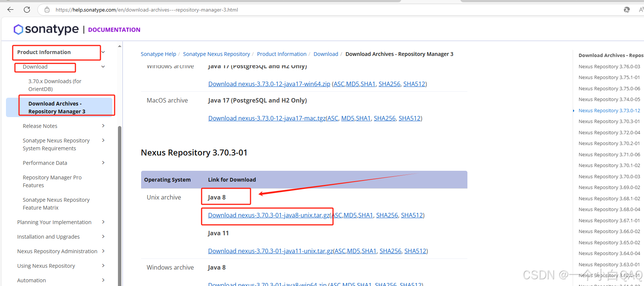This screenshot has height=286, width=644.
Task: Go to Download breadcrumb
Action: [x=326, y=54]
